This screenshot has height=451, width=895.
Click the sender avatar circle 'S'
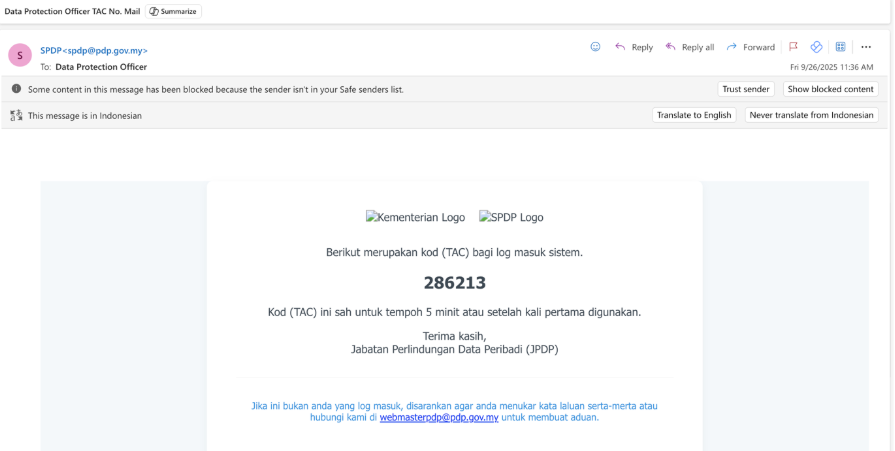pos(19,55)
